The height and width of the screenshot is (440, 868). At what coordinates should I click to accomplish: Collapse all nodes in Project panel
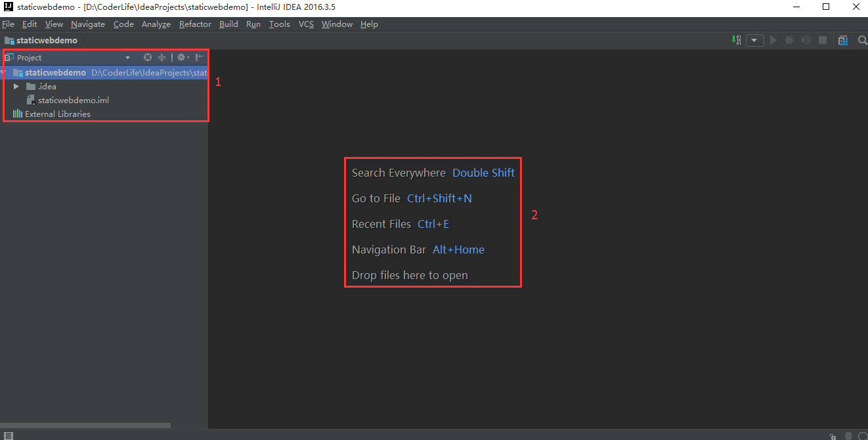pyautogui.click(x=162, y=58)
